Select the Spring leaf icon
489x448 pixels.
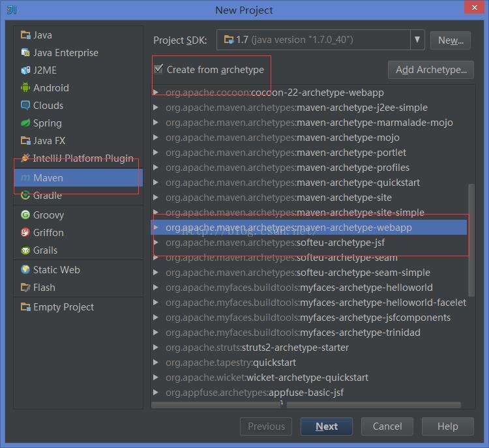(x=25, y=123)
